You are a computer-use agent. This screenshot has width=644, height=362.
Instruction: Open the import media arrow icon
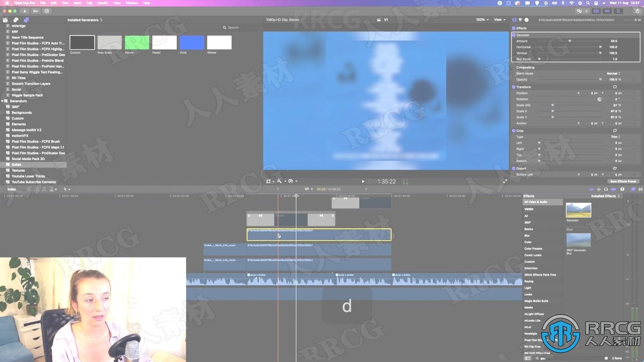(x=24, y=11)
